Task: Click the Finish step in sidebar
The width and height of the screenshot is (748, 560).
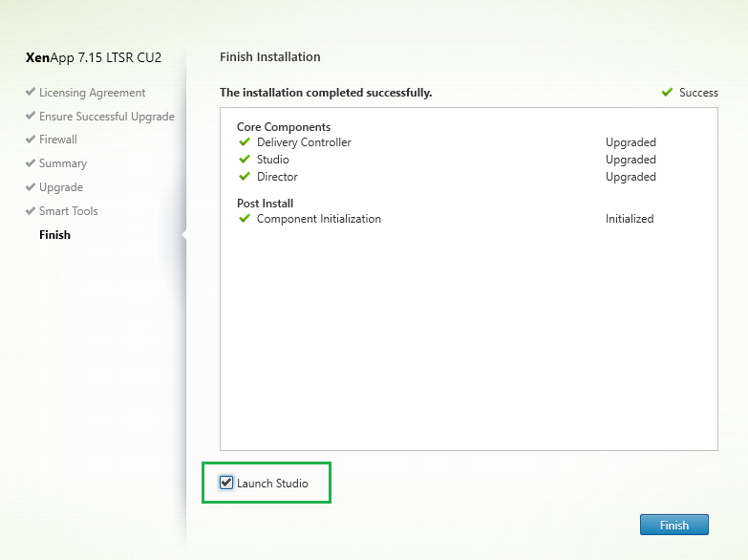Action: pyautogui.click(x=54, y=235)
